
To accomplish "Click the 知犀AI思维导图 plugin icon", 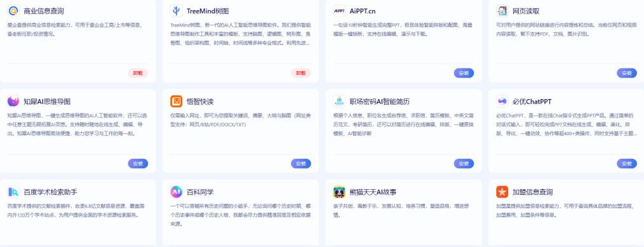I will (x=13, y=102).
